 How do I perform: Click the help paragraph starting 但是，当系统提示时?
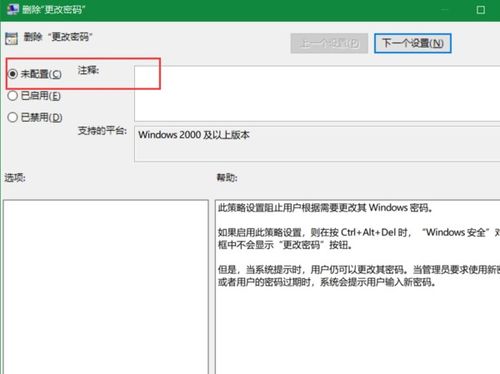coord(359,276)
